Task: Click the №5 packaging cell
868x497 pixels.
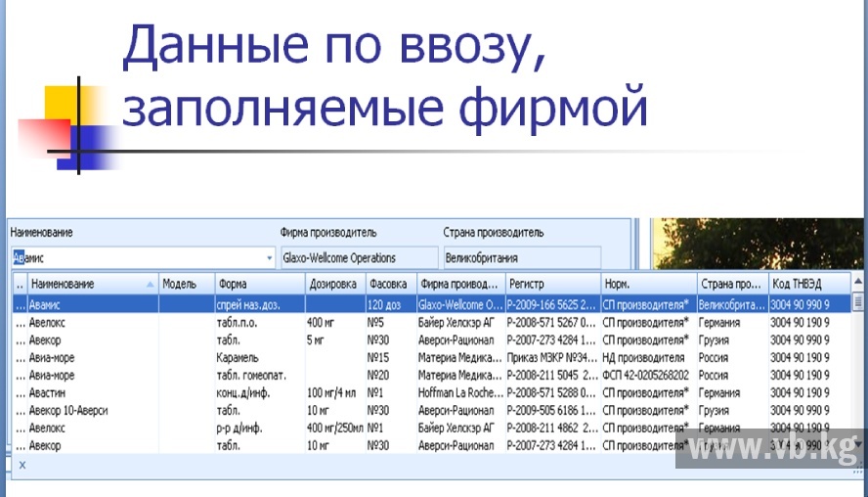Action: click(x=391, y=323)
